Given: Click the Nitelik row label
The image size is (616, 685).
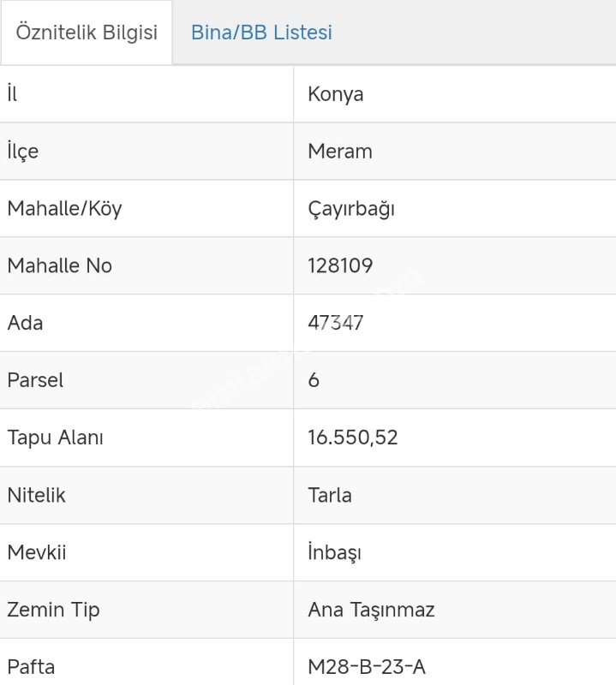Looking at the screenshot, I should [x=36, y=495].
